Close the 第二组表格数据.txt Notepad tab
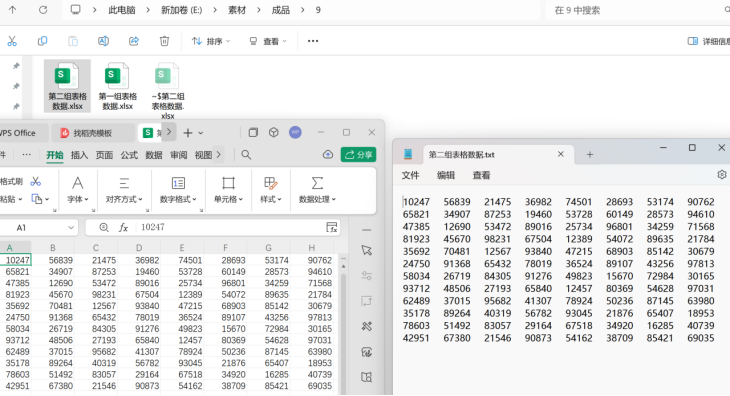 561,154
